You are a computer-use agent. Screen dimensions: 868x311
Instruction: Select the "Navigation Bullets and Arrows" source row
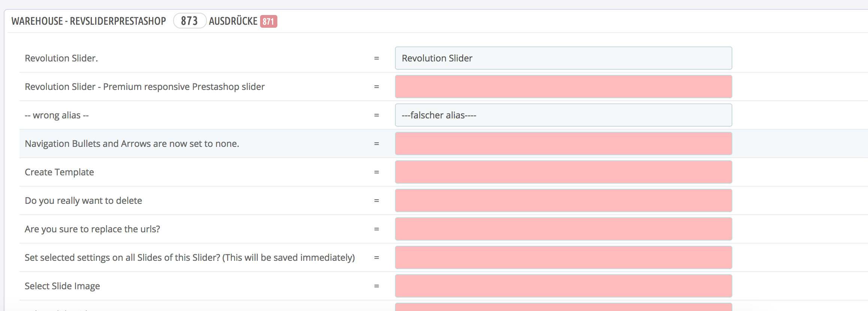(x=132, y=144)
